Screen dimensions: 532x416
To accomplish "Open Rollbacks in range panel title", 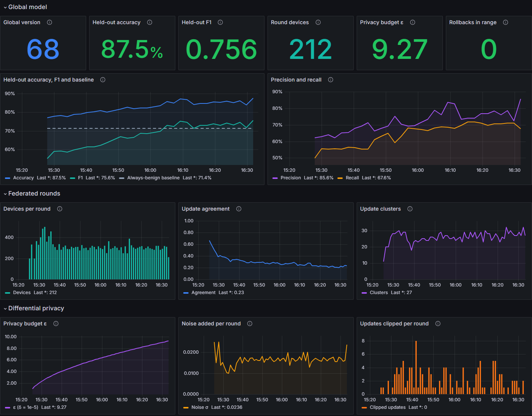I will (473, 22).
